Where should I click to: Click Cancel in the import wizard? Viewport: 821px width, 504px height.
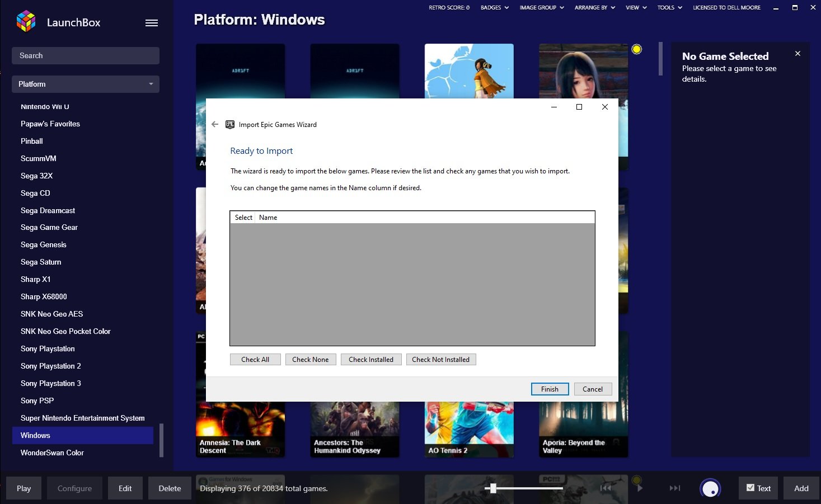pos(593,389)
